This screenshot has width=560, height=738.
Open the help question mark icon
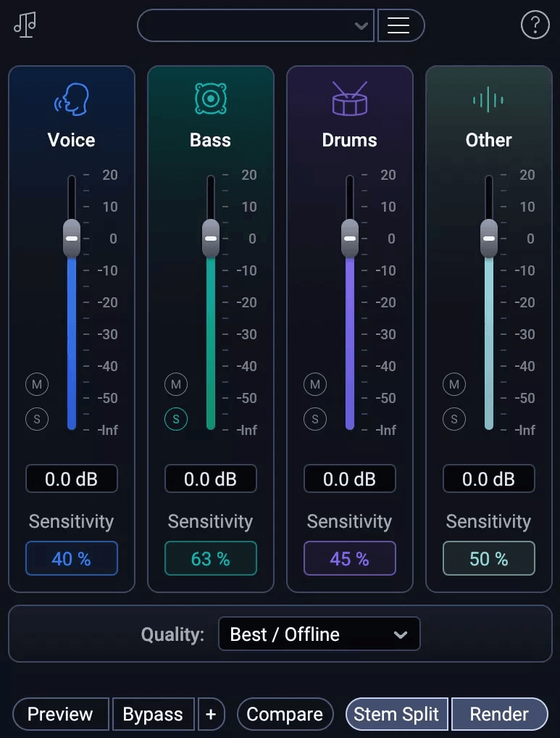(535, 25)
